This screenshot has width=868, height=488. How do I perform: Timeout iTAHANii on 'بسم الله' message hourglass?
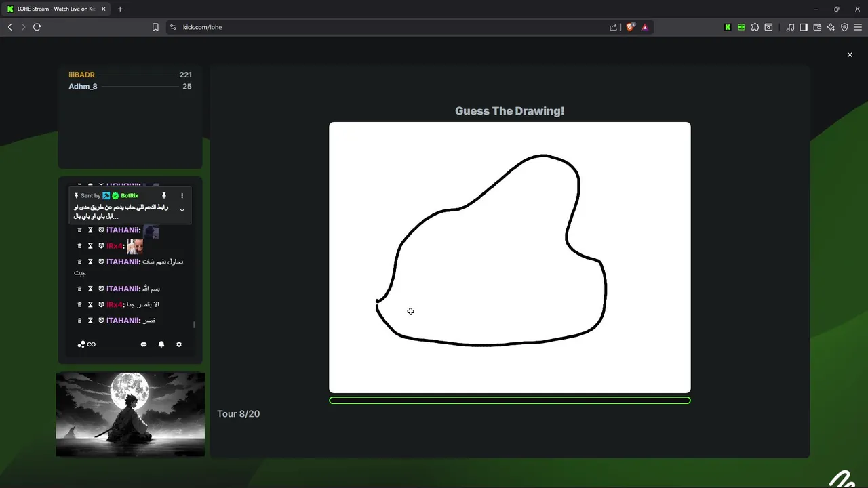[x=90, y=289]
